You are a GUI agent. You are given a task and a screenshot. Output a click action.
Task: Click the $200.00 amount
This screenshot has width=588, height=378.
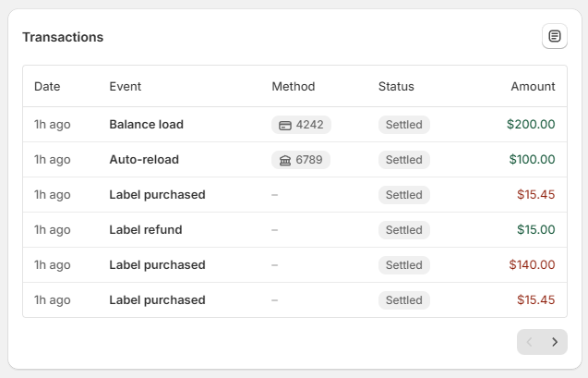pos(531,125)
